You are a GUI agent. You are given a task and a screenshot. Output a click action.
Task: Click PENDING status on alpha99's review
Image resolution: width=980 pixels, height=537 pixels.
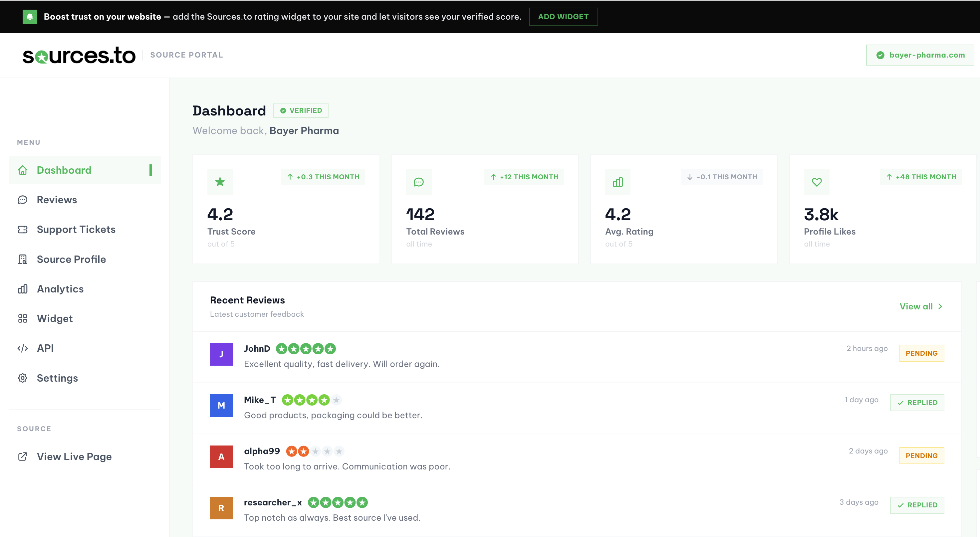921,455
